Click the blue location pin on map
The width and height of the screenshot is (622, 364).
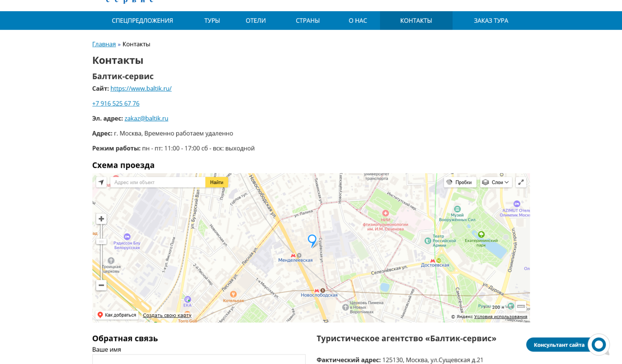(x=312, y=241)
